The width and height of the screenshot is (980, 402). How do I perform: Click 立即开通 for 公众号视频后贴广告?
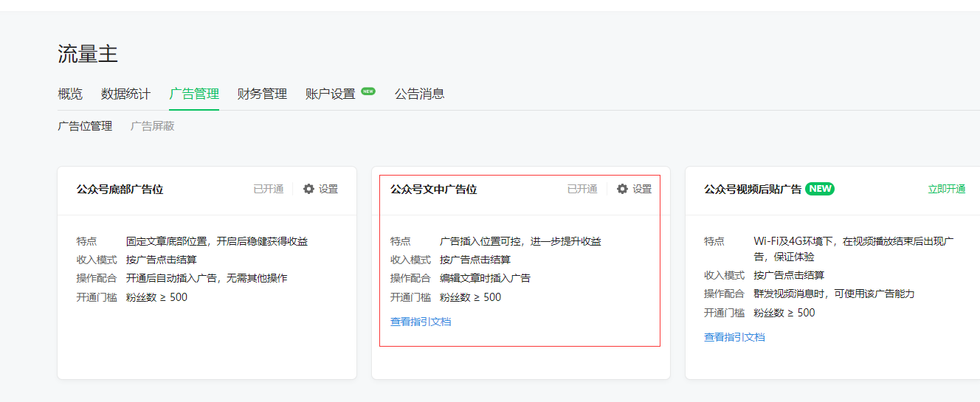click(947, 189)
